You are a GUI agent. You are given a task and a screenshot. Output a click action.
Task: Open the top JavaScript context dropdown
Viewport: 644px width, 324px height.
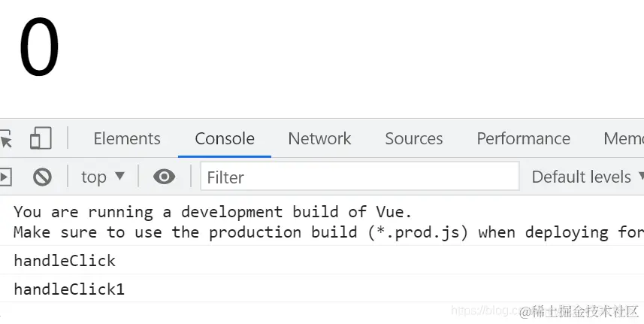click(x=94, y=177)
